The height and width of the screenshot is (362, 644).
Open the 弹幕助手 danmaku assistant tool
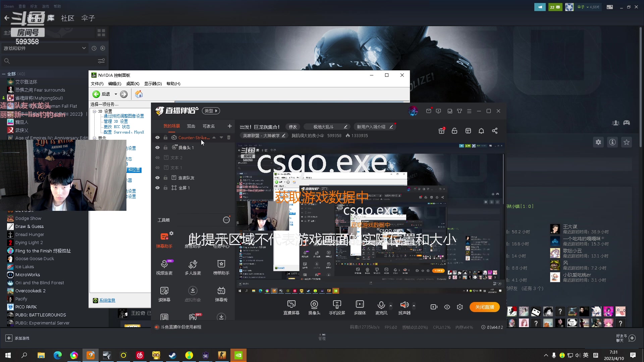point(164,240)
